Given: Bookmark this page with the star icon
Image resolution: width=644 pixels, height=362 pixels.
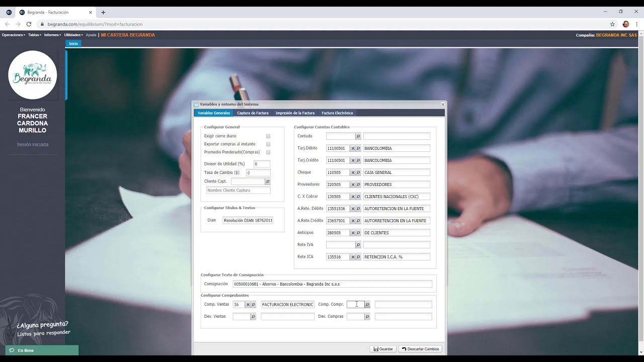Looking at the screenshot, I should coord(612,24).
